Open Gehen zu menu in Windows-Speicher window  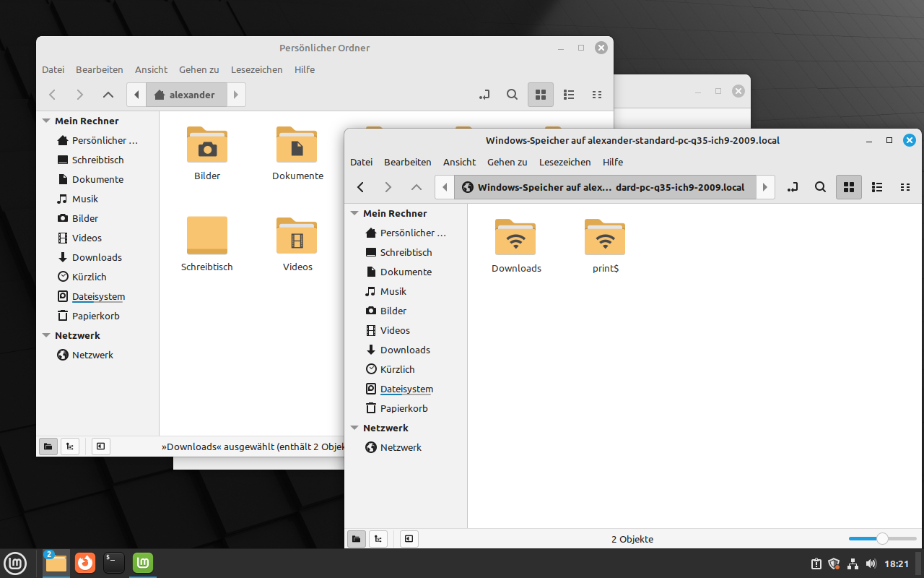point(507,162)
